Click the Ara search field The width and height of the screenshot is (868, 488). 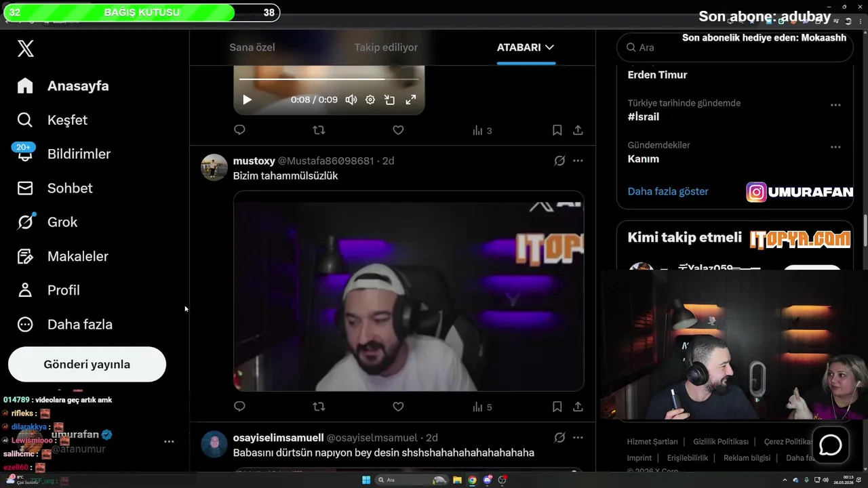[x=734, y=47]
